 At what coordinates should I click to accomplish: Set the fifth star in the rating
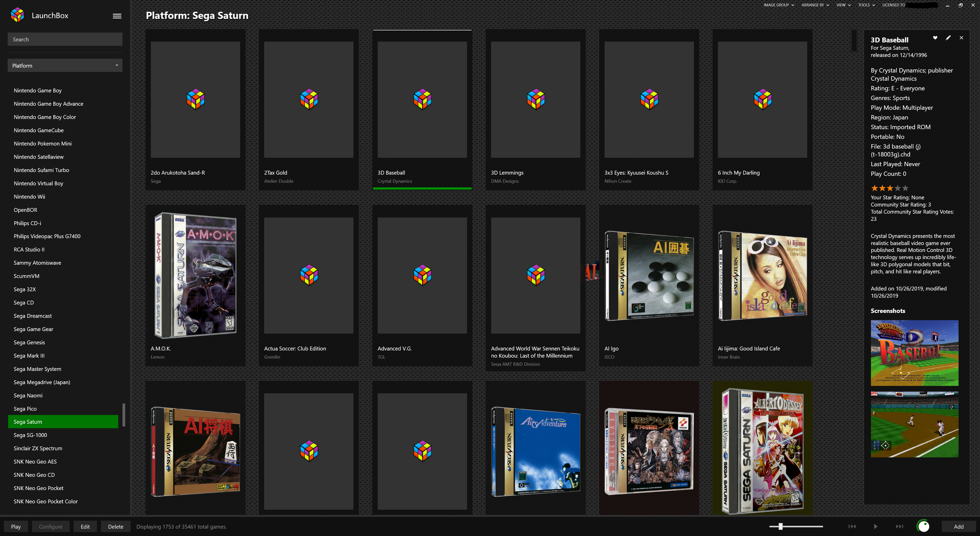click(905, 188)
